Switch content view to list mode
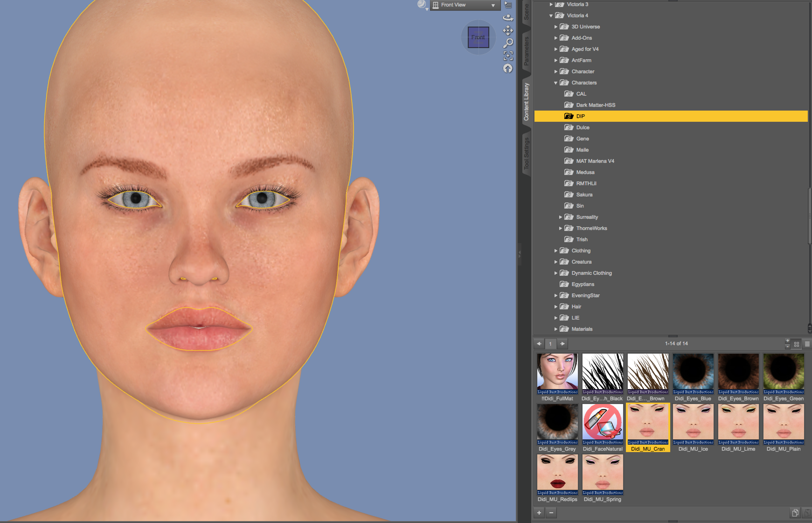Image resolution: width=812 pixels, height=523 pixels. [807, 344]
